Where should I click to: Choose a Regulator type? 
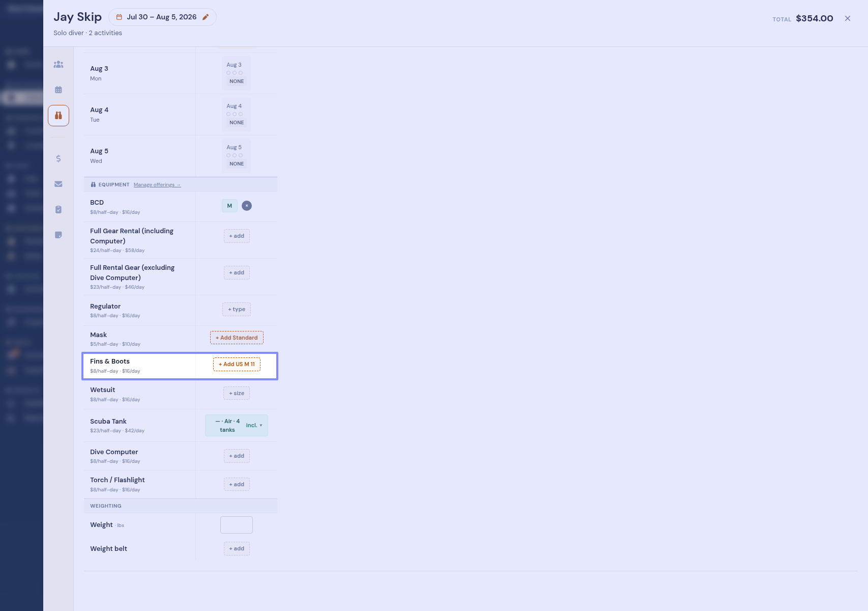(x=237, y=310)
